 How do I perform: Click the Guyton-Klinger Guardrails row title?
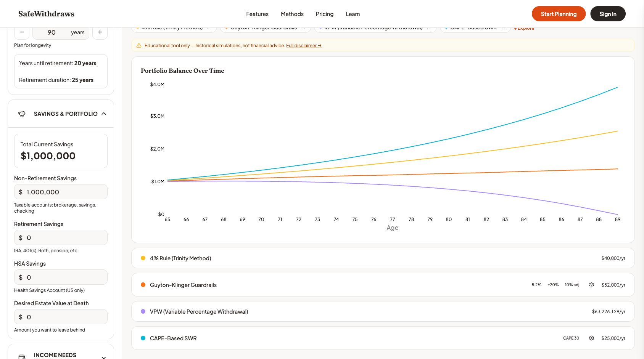(x=183, y=285)
